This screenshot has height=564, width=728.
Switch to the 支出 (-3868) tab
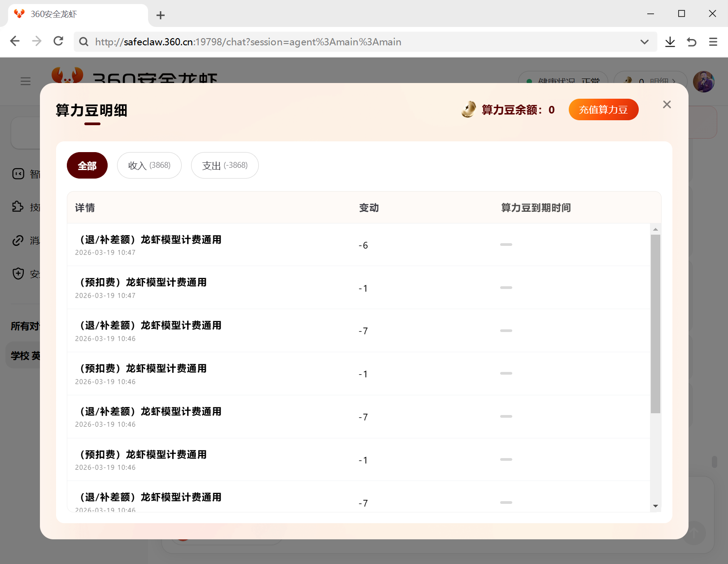225,166
